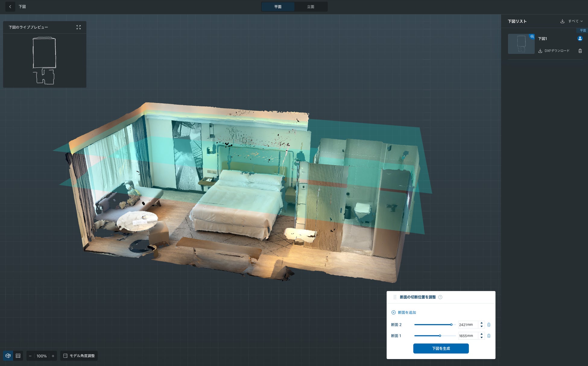Switch to the flat plan view mode
The height and width of the screenshot is (366, 588).
tap(18, 356)
